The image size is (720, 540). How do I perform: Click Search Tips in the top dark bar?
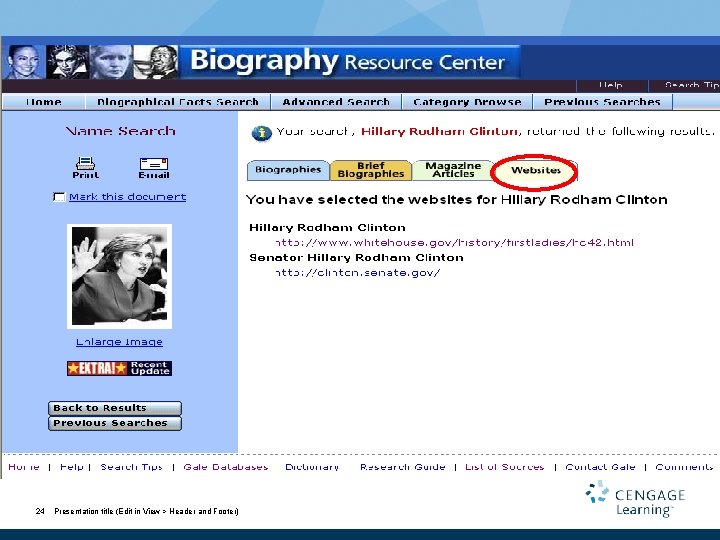(691, 85)
